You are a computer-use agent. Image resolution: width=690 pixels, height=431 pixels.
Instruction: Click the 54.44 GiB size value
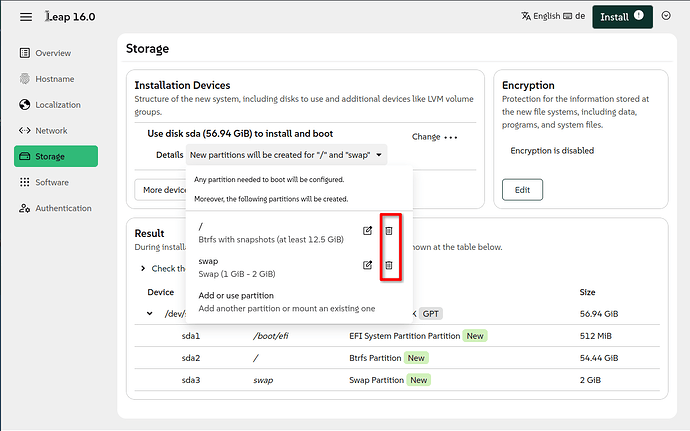(599, 358)
